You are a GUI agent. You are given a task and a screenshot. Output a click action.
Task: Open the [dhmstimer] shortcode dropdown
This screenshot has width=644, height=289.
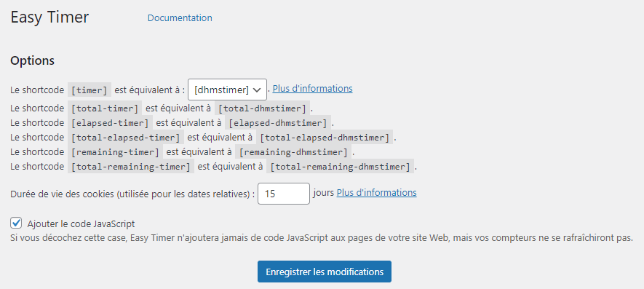(227, 90)
